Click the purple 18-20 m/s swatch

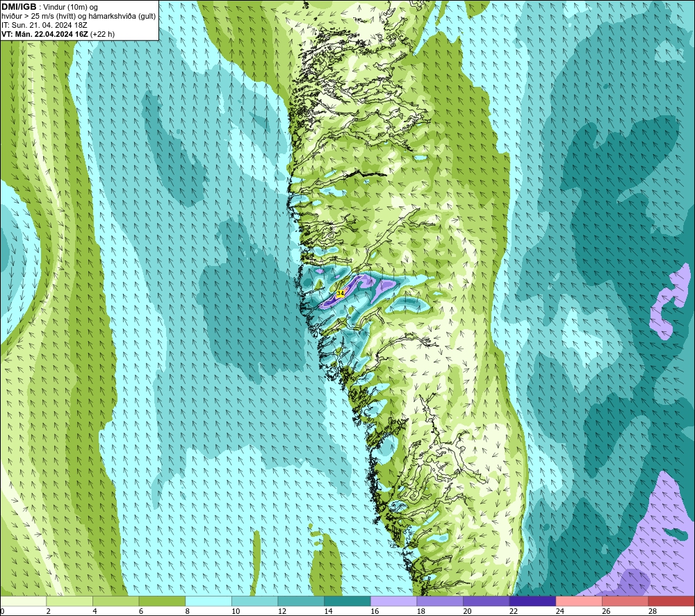click(440, 601)
